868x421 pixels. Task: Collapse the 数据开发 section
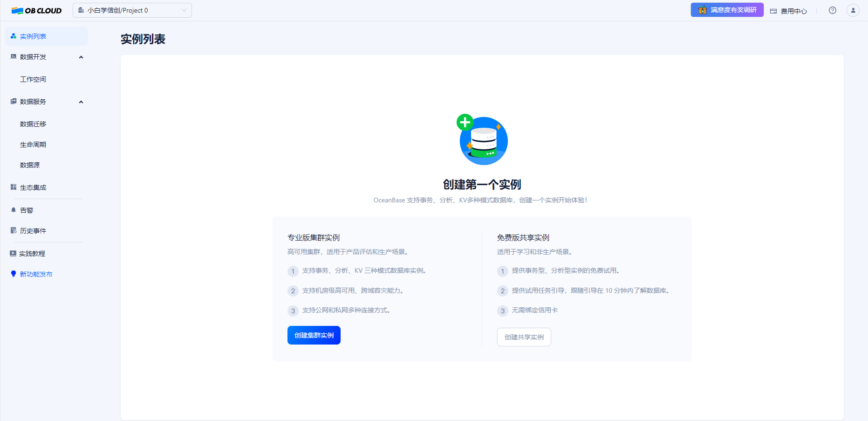pyautogui.click(x=81, y=57)
